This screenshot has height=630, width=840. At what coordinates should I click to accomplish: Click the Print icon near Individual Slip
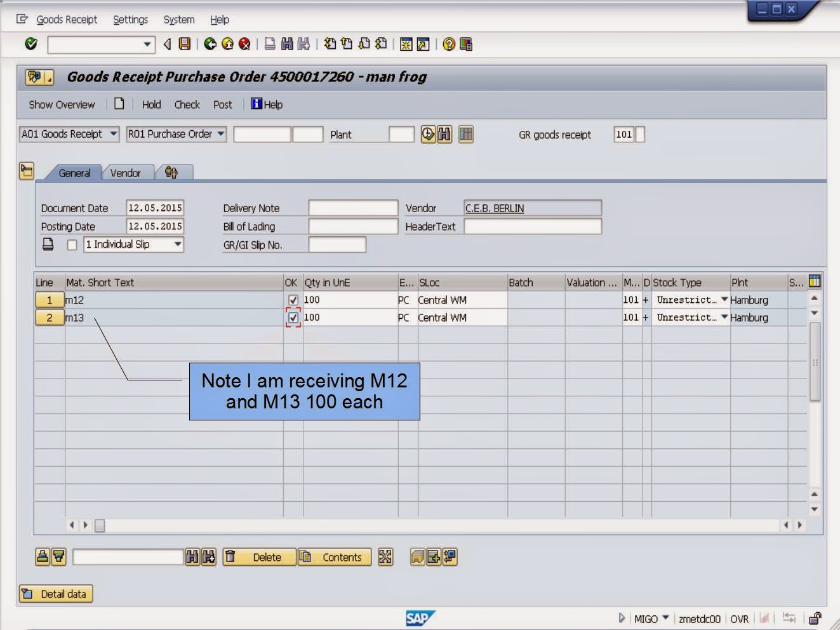[48, 244]
